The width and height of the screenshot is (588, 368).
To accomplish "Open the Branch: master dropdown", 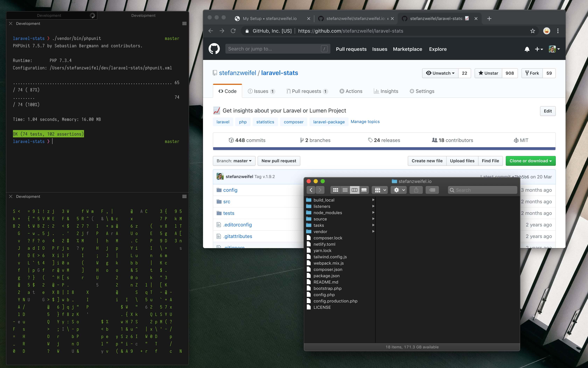I will tap(234, 161).
